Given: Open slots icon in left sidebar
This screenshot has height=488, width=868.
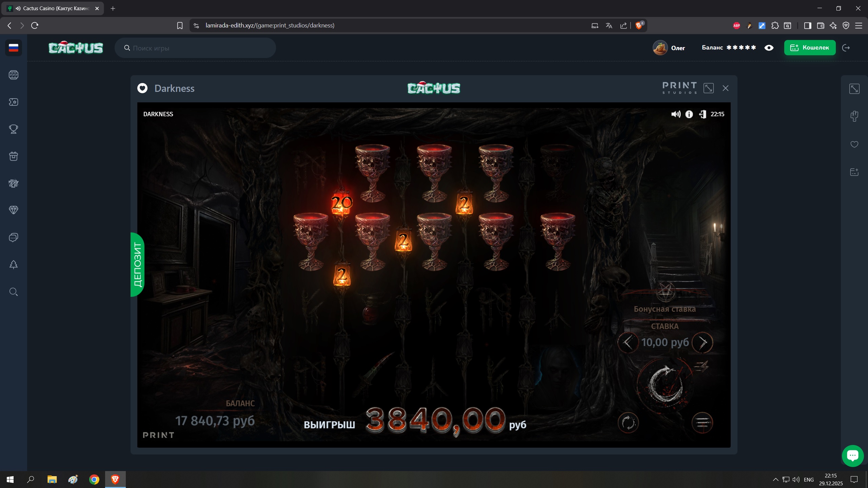Looking at the screenshot, I should 14,75.
